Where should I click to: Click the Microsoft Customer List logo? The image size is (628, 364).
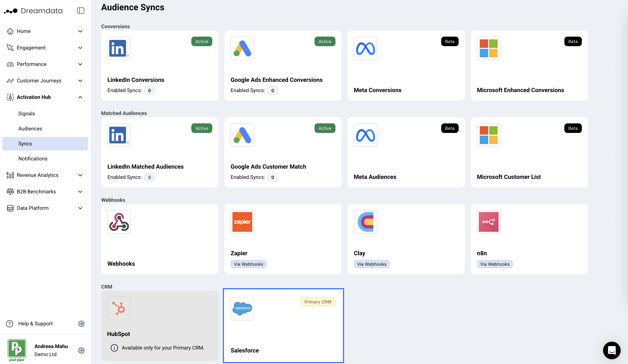[488, 135]
